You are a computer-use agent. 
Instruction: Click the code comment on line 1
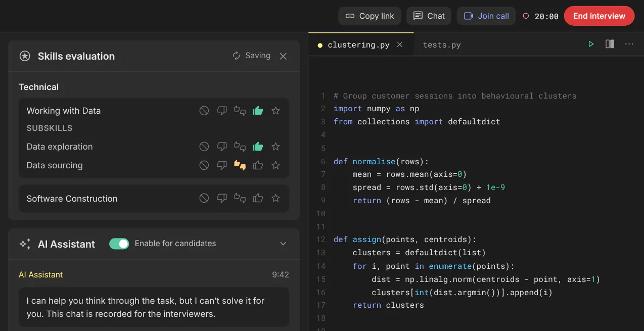coord(455,96)
